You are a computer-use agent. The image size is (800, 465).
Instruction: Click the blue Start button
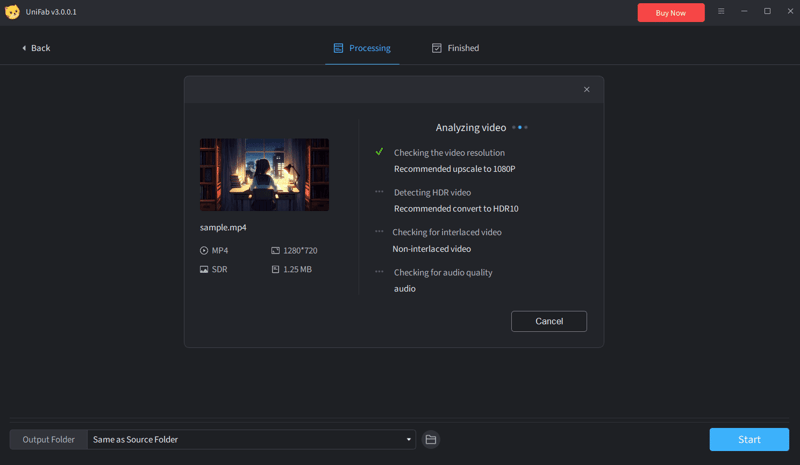pos(749,440)
